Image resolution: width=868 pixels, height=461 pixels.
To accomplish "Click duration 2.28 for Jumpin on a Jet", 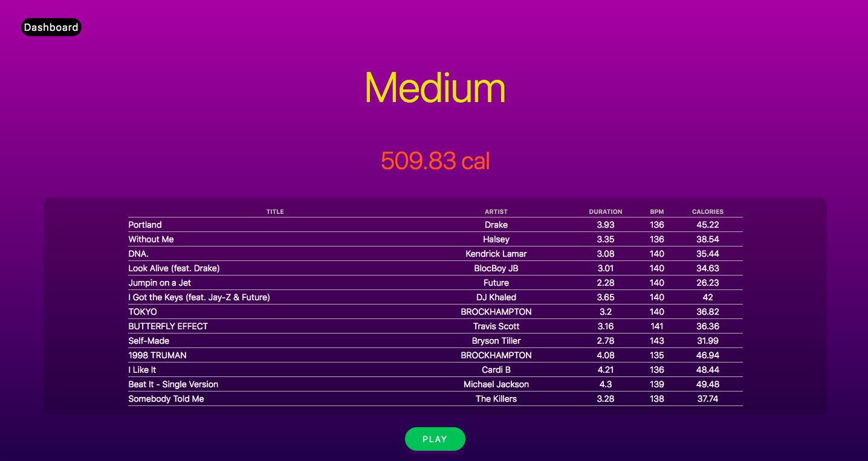I will (x=606, y=283).
